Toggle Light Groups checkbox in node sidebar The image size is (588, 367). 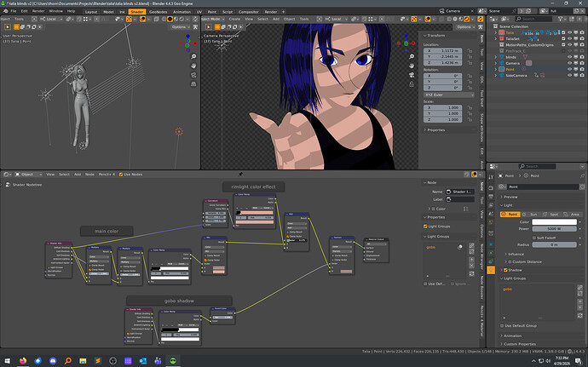tap(425, 227)
